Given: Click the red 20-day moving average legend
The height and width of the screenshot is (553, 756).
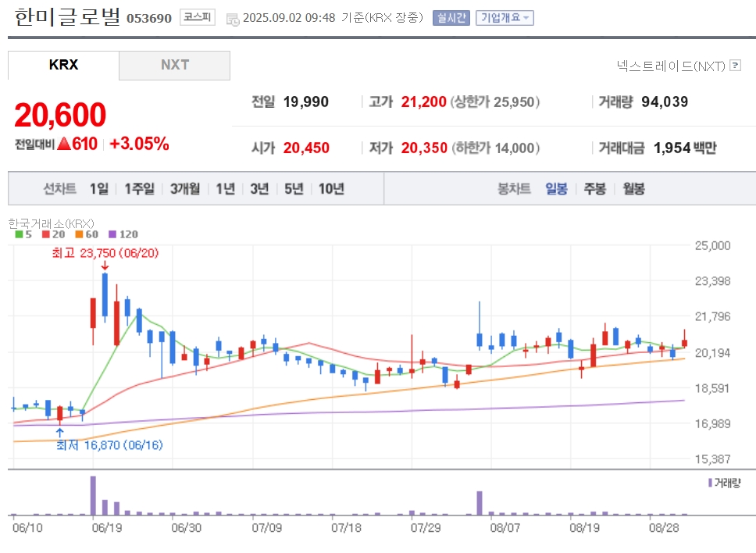Looking at the screenshot, I should pos(54,234).
